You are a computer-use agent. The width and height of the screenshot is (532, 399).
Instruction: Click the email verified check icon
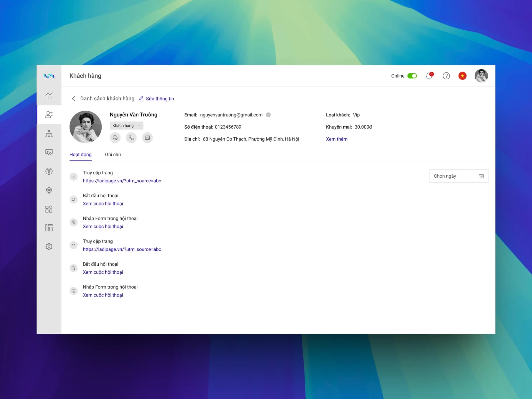(x=268, y=115)
